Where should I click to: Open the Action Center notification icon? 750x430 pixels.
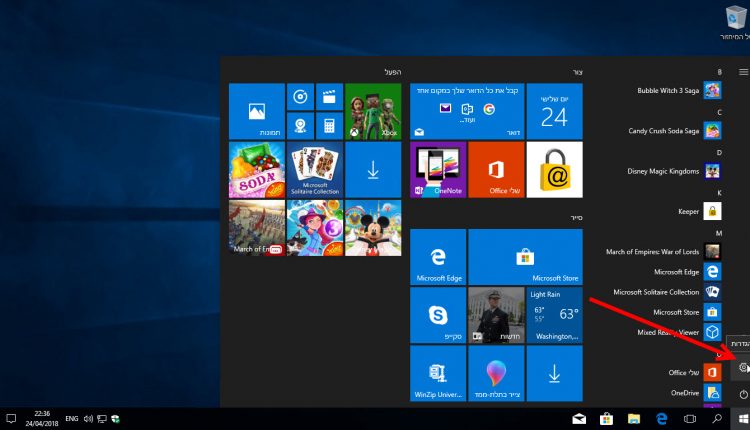11,419
